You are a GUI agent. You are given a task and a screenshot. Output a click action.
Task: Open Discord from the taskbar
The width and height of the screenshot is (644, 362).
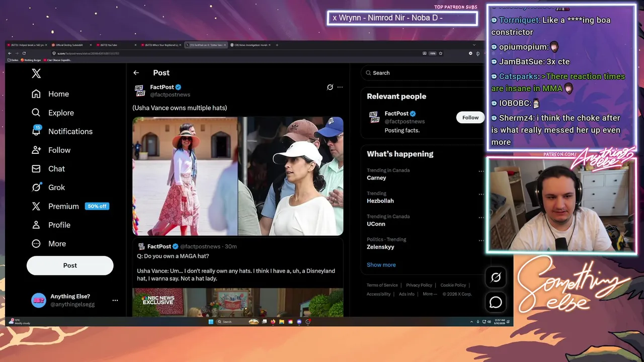pyautogui.click(x=299, y=322)
